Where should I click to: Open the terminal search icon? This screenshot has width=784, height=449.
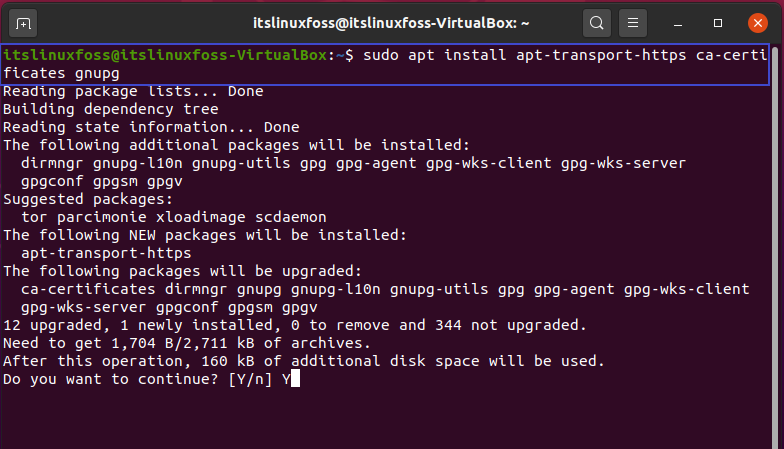coord(596,23)
